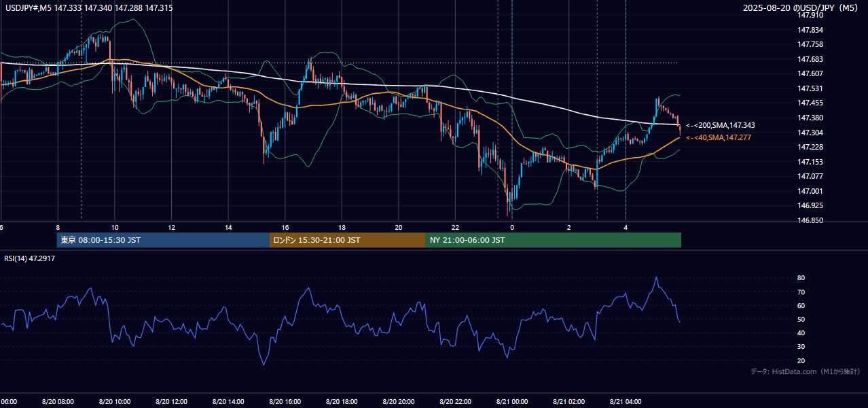Click RSI scale level 40
Image resolution: width=868 pixels, height=408 pixels.
801,333
